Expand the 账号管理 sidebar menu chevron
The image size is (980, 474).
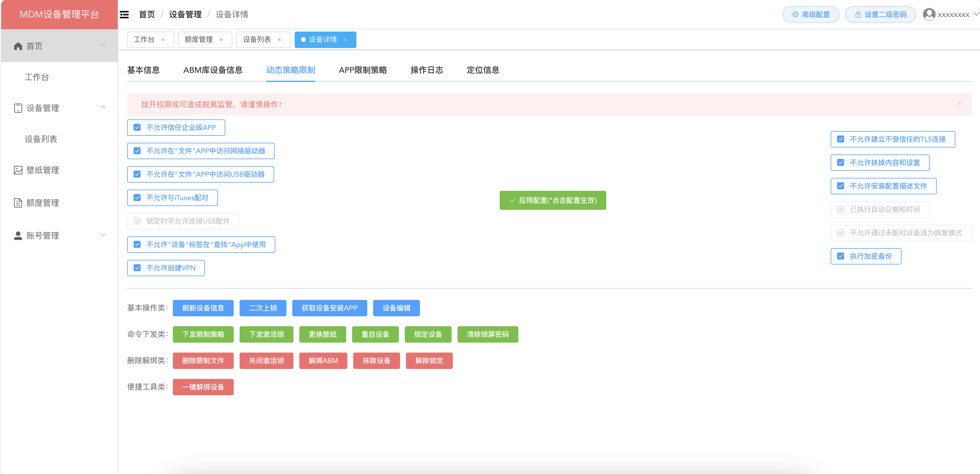pyautogui.click(x=103, y=235)
